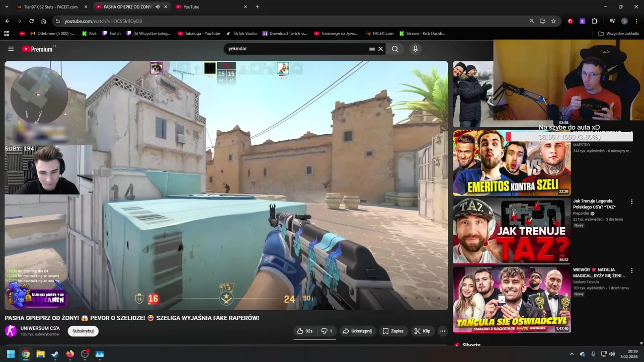Open the Kick bookmark
644x362 pixels.
pyautogui.click(x=89, y=34)
